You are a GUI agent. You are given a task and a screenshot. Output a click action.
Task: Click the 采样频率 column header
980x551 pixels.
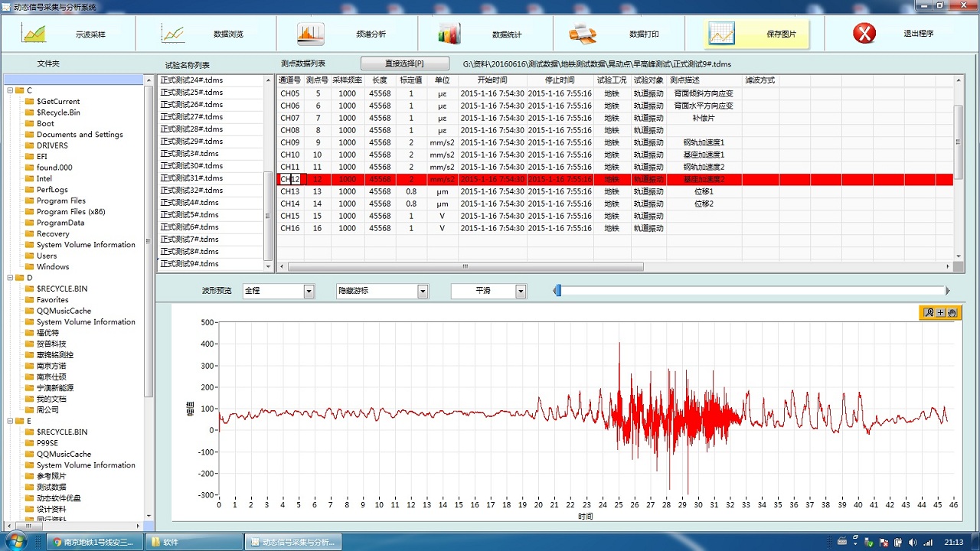pyautogui.click(x=348, y=80)
